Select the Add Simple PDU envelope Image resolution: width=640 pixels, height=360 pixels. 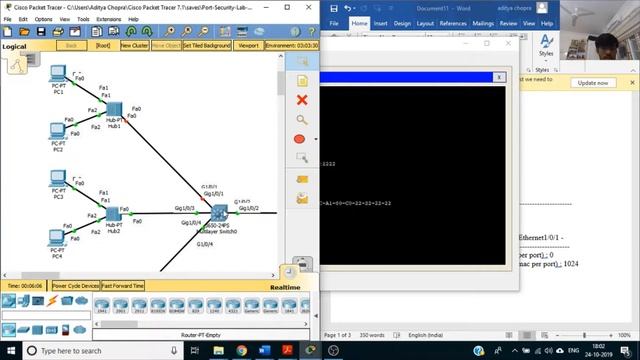[x=302, y=179]
